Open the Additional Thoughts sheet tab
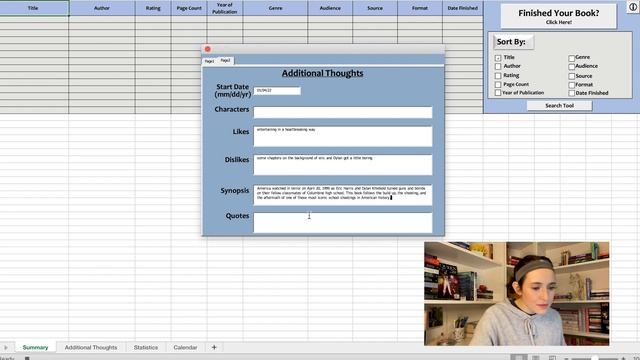The width and height of the screenshot is (640, 360). pos(91,347)
